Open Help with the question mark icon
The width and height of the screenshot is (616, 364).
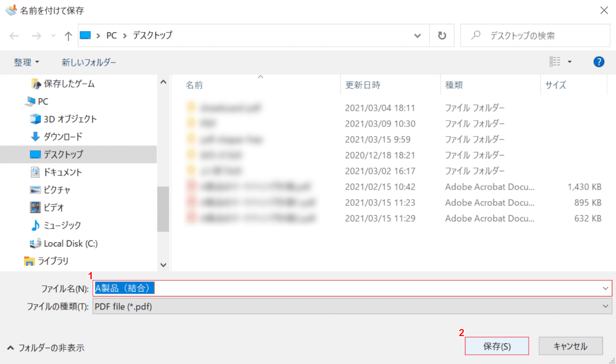(x=599, y=62)
